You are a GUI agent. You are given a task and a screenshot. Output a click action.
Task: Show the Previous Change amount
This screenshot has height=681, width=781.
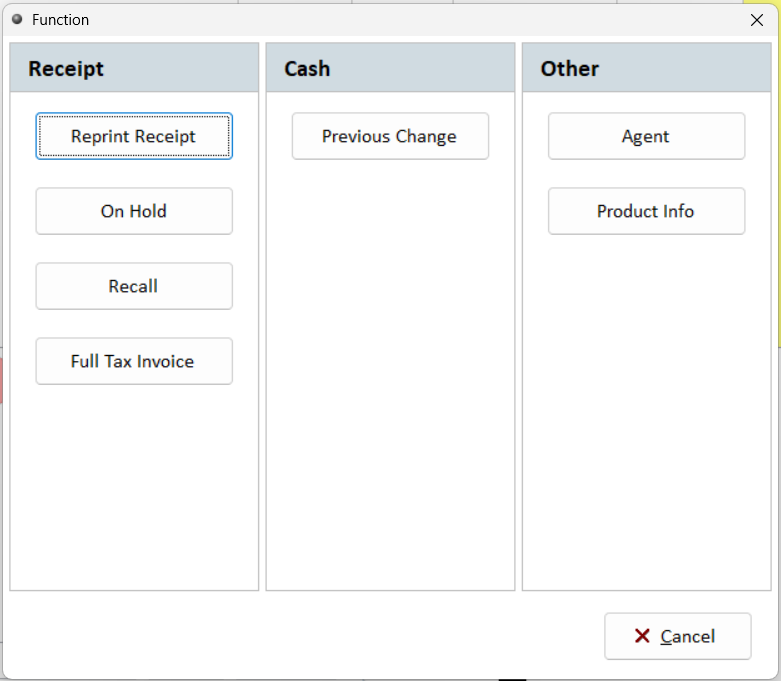[390, 136]
